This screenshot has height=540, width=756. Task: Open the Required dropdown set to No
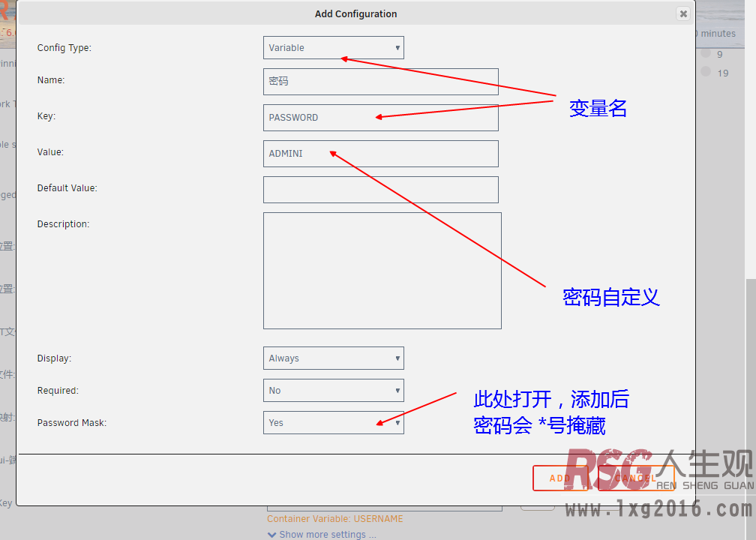(333, 391)
